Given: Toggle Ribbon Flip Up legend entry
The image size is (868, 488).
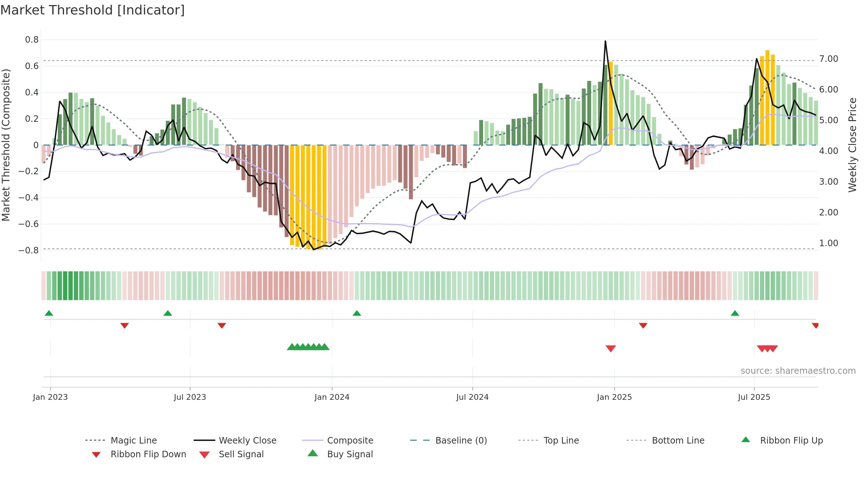Looking at the screenshot, I should click(782, 440).
